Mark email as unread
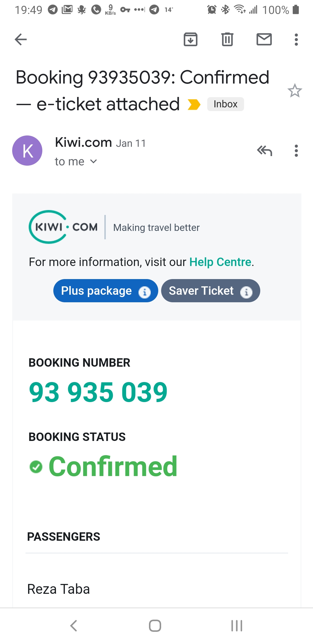The height and width of the screenshot is (644, 313). pos(264,39)
